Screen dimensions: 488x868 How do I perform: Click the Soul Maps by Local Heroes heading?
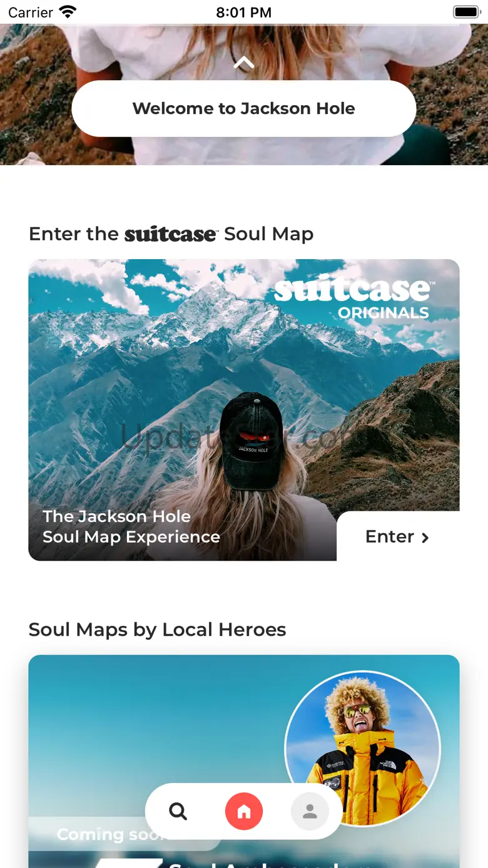[157, 630]
